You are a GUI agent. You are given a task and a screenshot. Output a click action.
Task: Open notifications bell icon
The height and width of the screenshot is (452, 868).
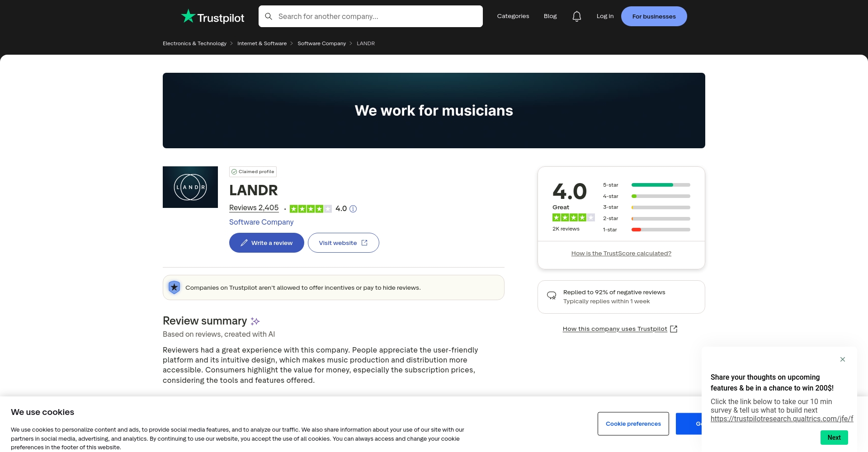click(x=576, y=16)
